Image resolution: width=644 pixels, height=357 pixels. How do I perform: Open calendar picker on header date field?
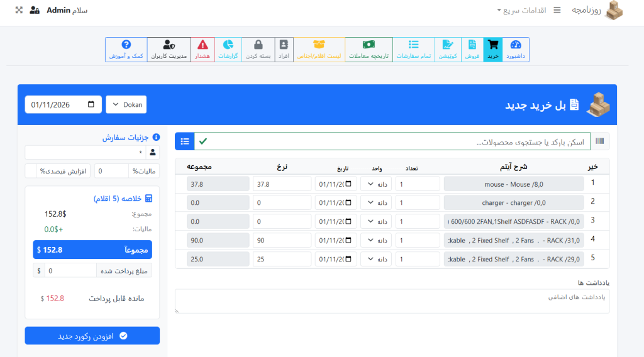point(91,104)
